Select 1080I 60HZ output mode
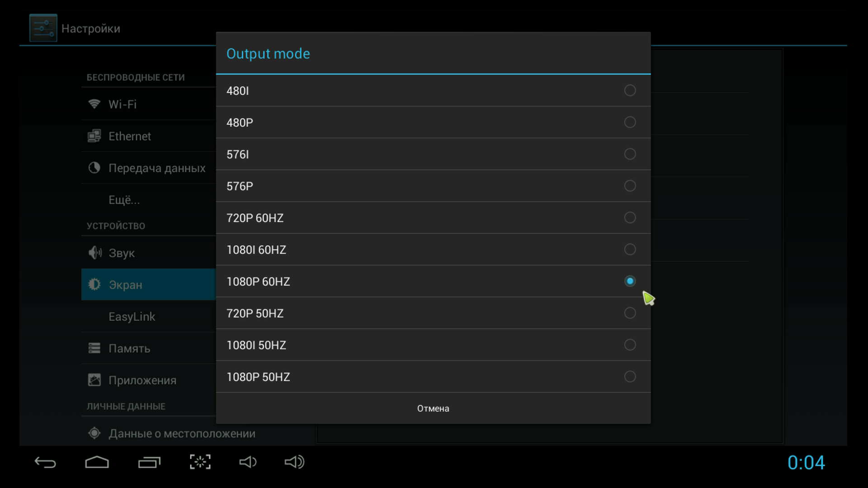 pyautogui.click(x=630, y=249)
